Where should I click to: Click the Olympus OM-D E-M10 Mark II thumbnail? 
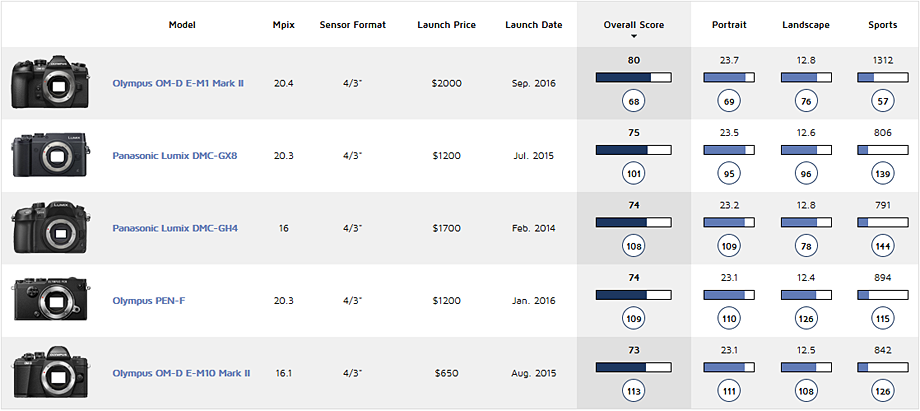pos(50,373)
